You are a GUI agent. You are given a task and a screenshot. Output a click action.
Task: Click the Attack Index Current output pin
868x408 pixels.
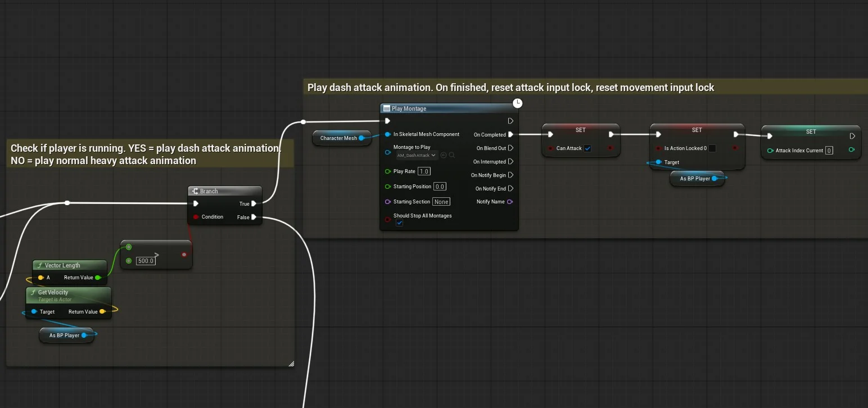coord(852,149)
